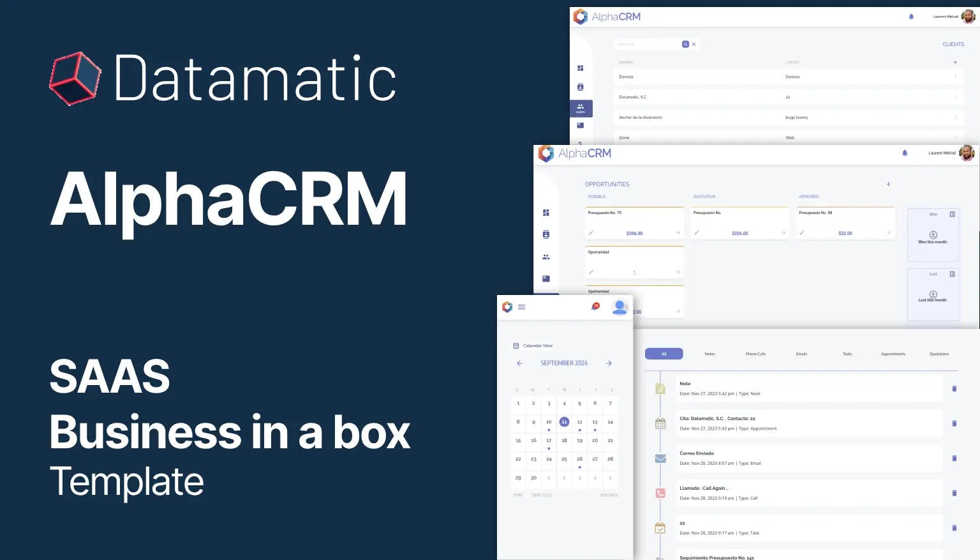
Task: Select the Daniela business name cell
Action: tap(626, 77)
